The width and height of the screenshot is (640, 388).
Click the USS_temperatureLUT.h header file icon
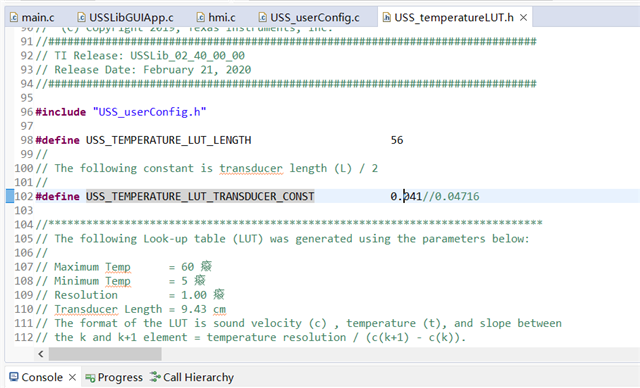pos(386,17)
